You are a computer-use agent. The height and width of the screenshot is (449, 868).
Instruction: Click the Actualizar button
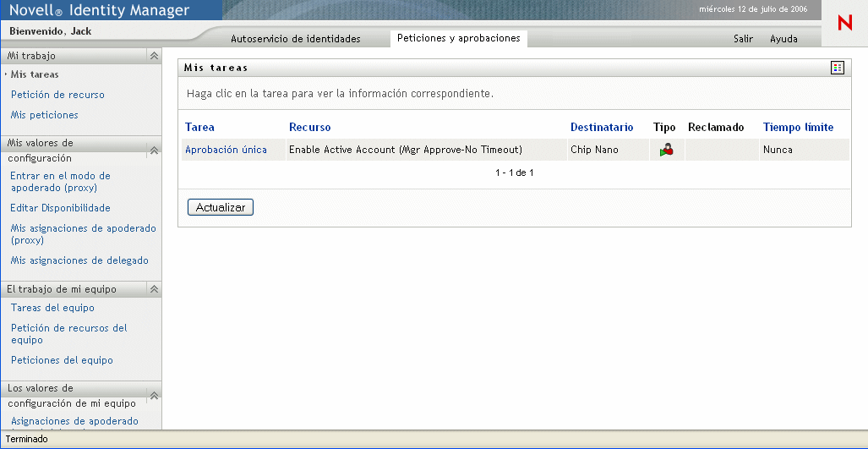(221, 207)
